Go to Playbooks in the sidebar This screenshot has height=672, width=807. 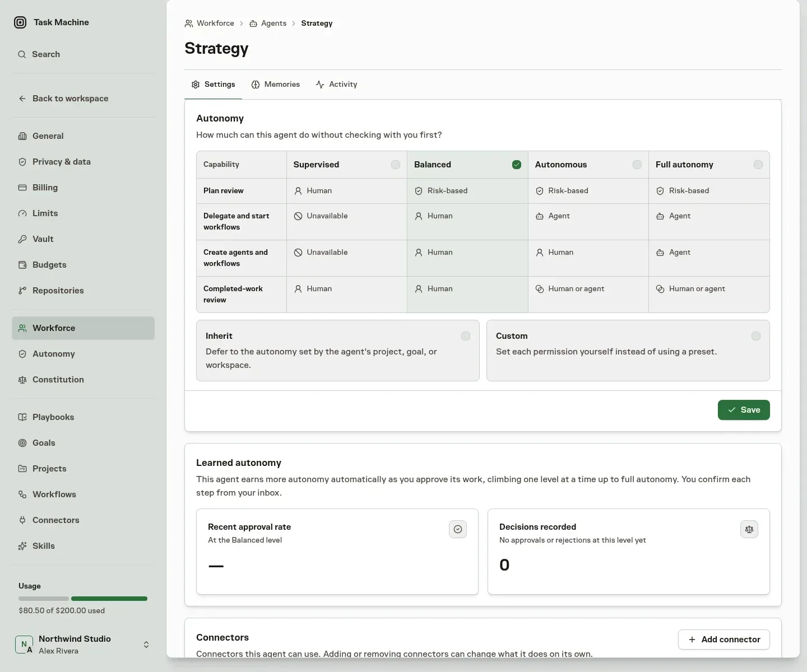pos(83,417)
